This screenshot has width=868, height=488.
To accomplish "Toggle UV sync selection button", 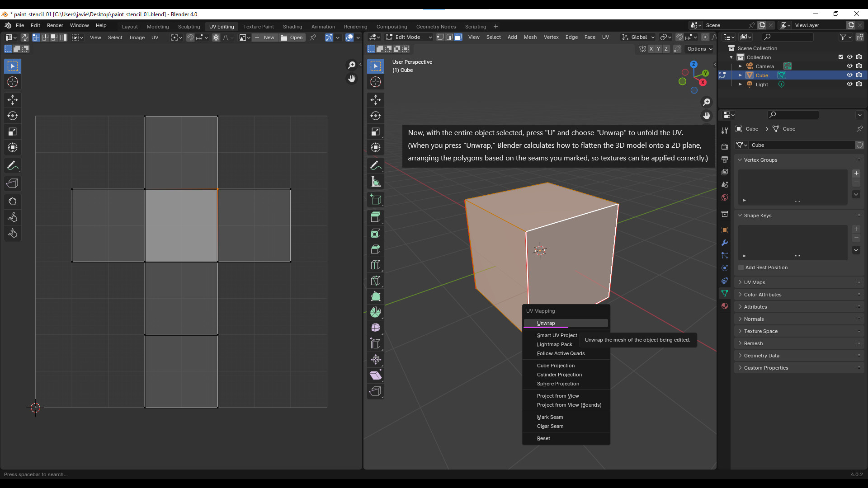I will point(24,38).
